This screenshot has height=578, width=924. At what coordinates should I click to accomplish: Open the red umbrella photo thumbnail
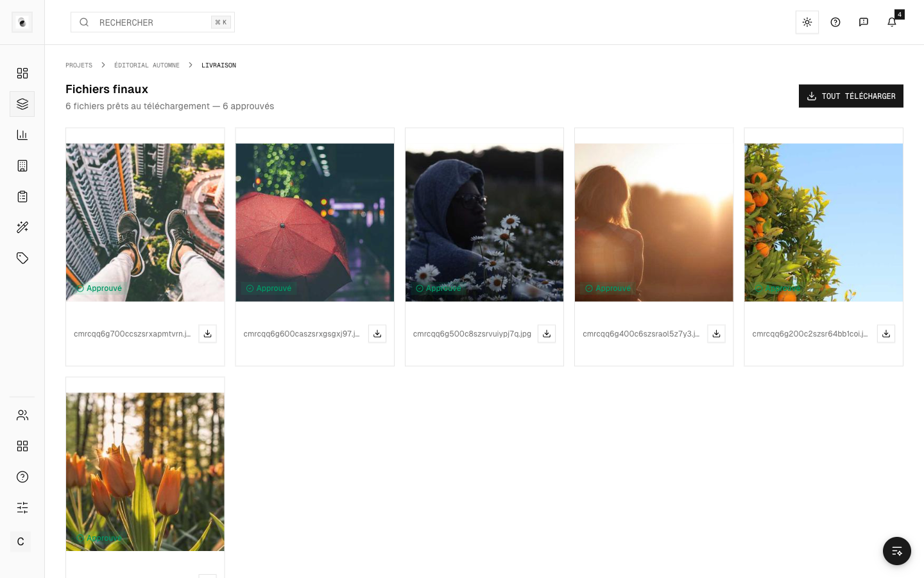point(315,223)
